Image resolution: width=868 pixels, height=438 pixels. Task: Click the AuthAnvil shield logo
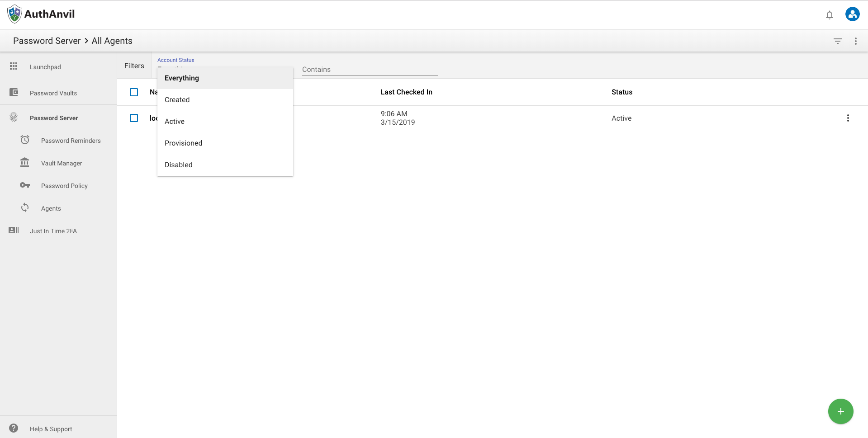(14, 14)
